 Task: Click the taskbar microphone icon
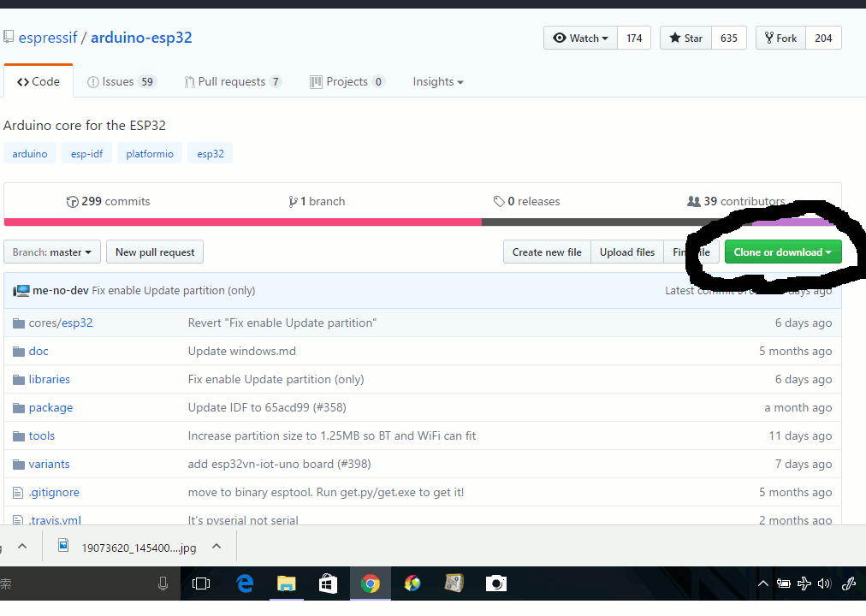163,583
